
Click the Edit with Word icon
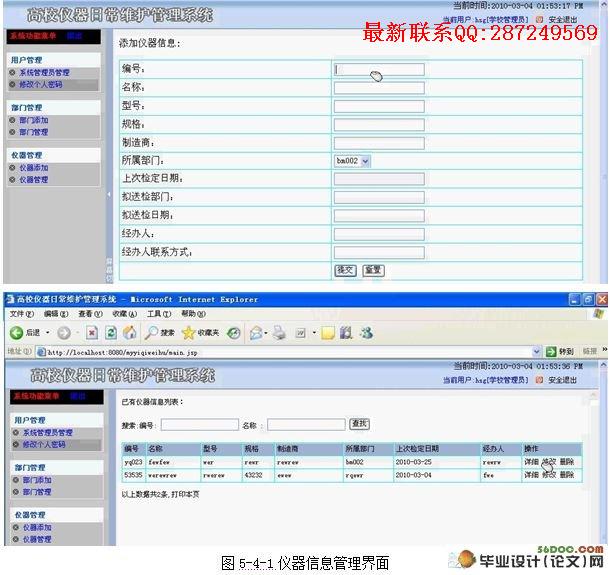(x=301, y=333)
